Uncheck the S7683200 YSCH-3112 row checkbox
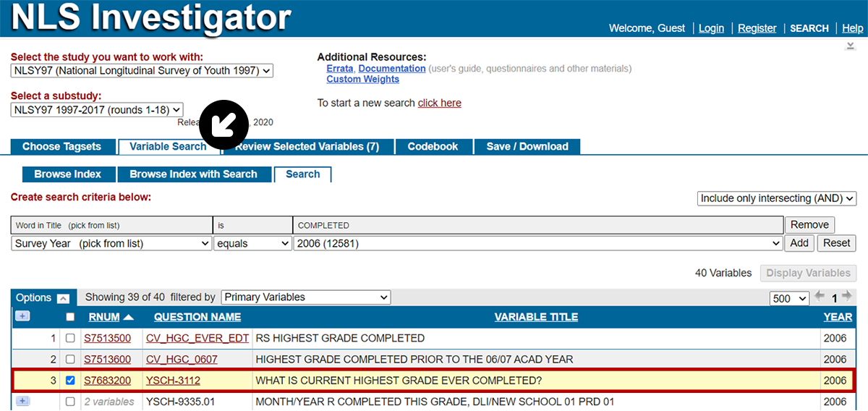Viewport: 868px width, 411px height. point(70,381)
